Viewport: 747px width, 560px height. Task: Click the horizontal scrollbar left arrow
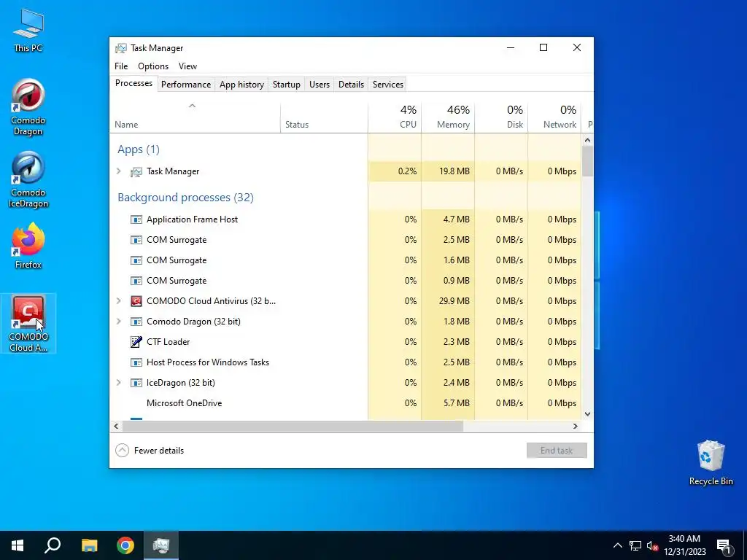coord(116,426)
